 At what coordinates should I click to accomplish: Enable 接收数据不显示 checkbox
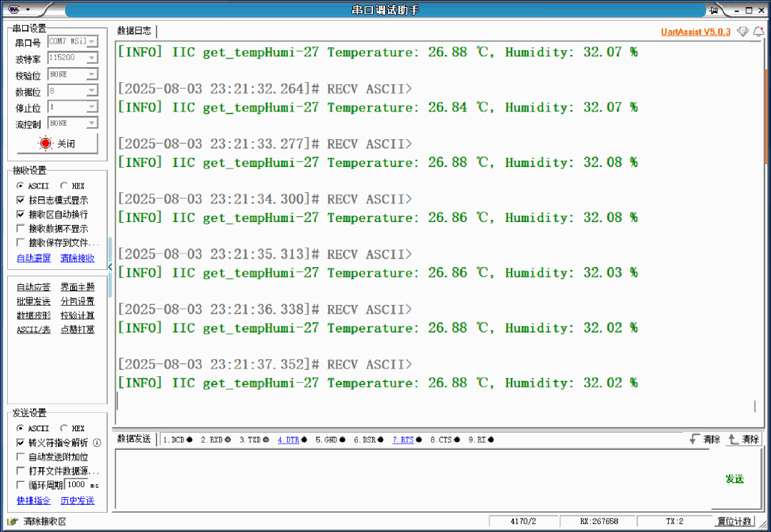[21, 229]
